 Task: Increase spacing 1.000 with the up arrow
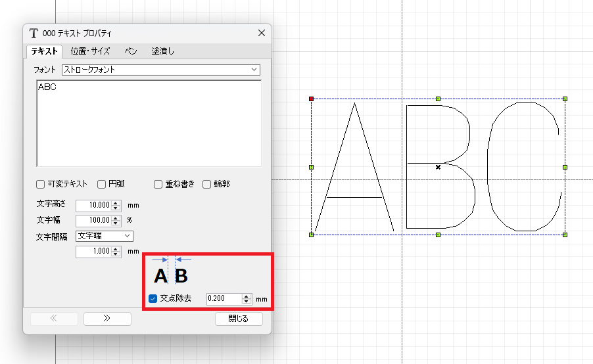click(x=116, y=249)
